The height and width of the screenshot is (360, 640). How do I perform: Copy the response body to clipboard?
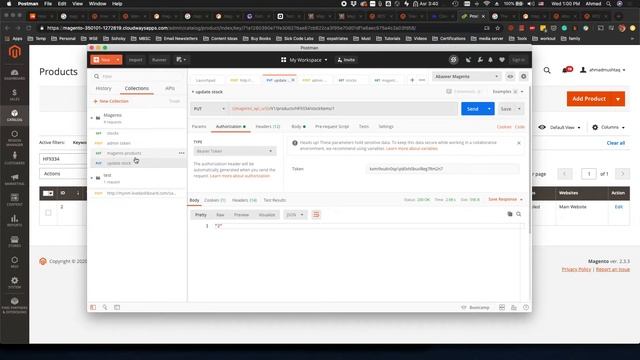coord(509,214)
